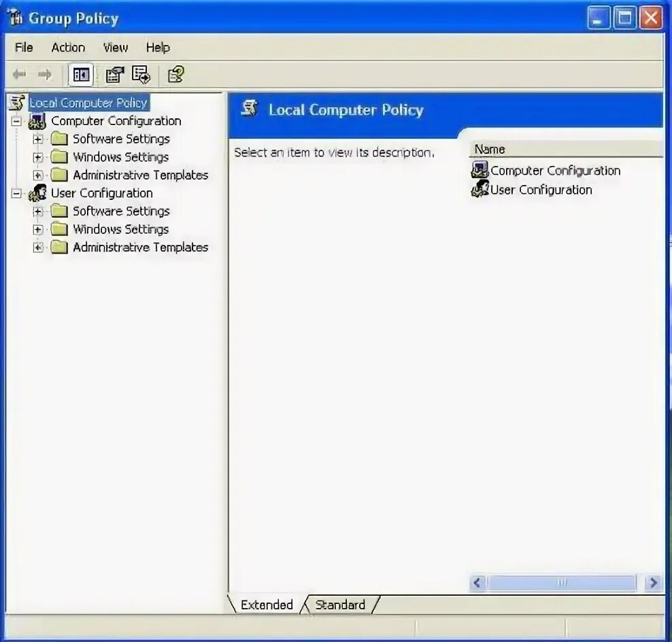Open Properties from the toolbar icon

114,75
